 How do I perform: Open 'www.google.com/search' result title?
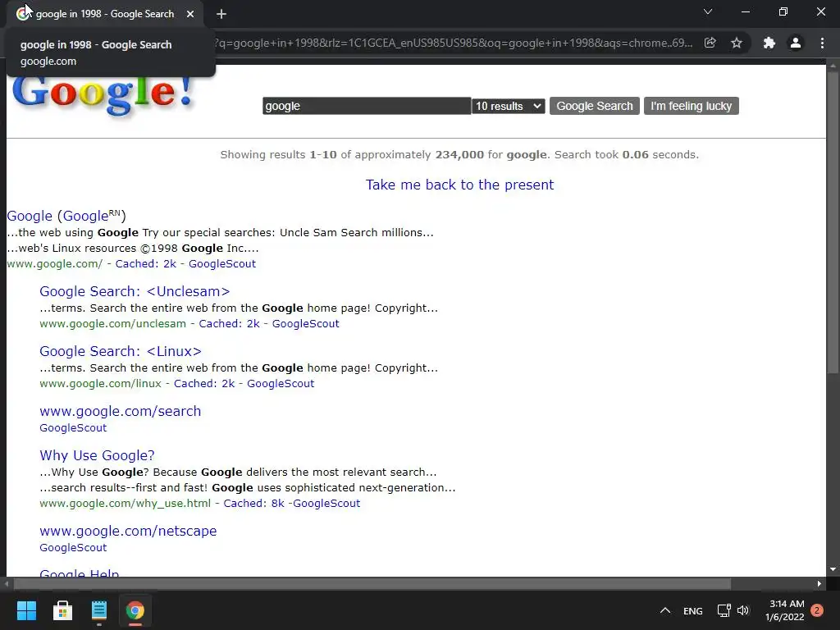(121, 412)
